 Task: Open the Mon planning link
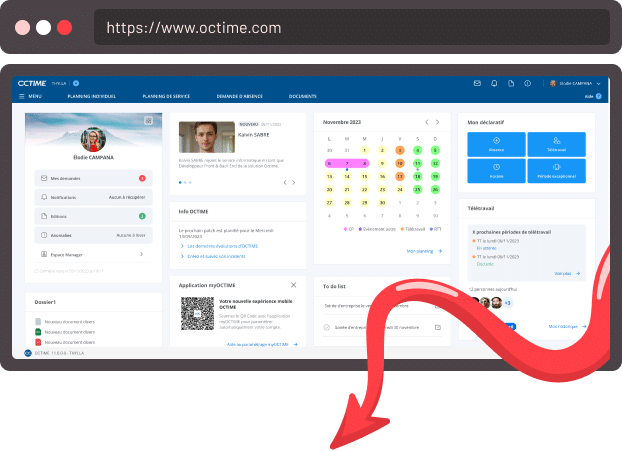point(424,251)
